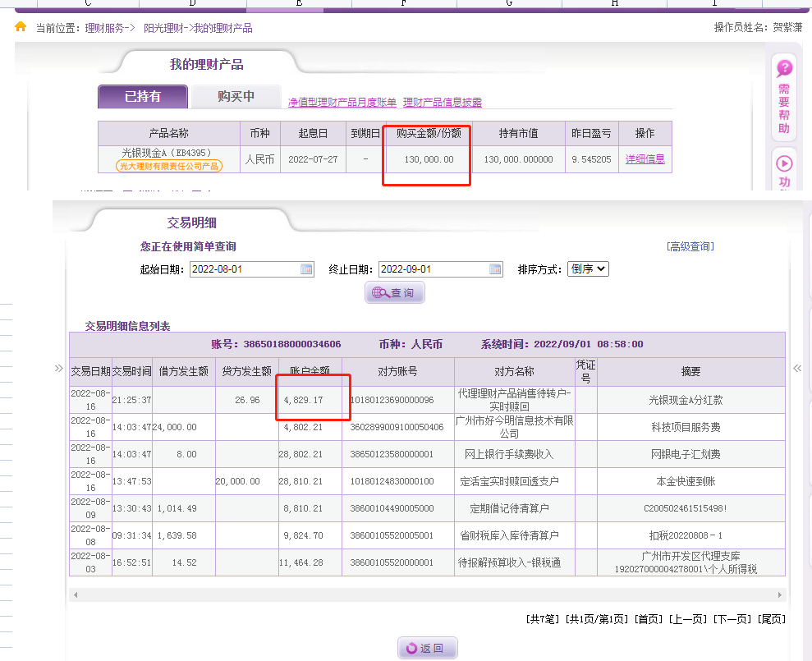Image resolution: width=812 pixels, height=661 pixels.
Task: Click counterparty 待报解预算收入-银税通
Action: coord(510,562)
